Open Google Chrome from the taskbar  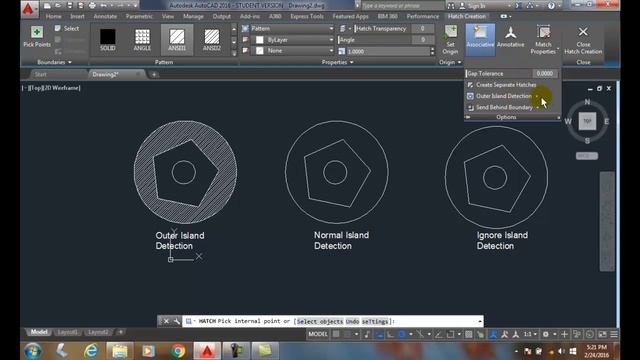coord(178,351)
